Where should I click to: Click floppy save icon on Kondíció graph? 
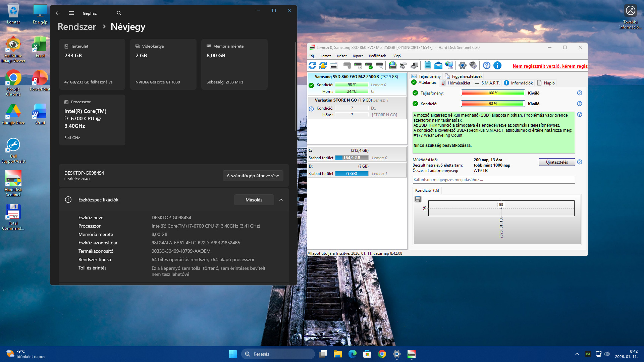coord(418,199)
